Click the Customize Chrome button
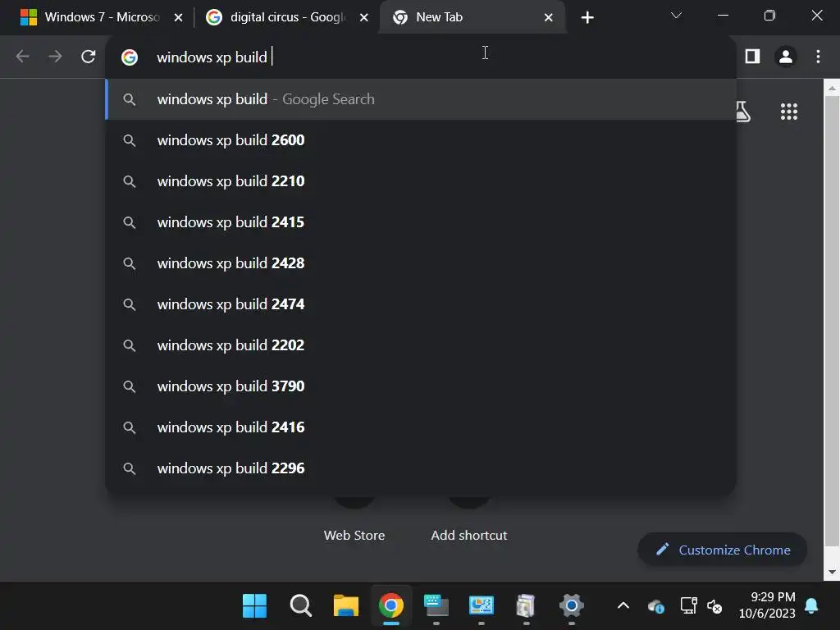The width and height of the screenshot is (840, 630). coord(722,550)
